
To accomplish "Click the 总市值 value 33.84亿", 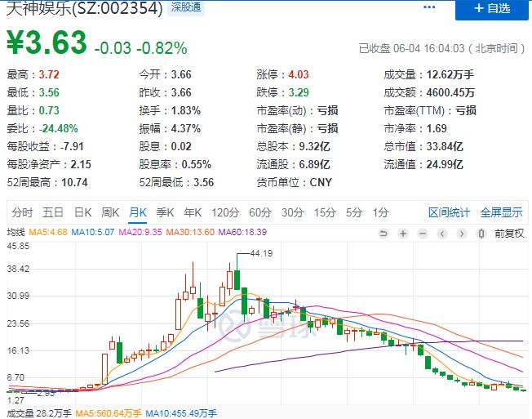I will pyautogui.click(x=445, y=146).
